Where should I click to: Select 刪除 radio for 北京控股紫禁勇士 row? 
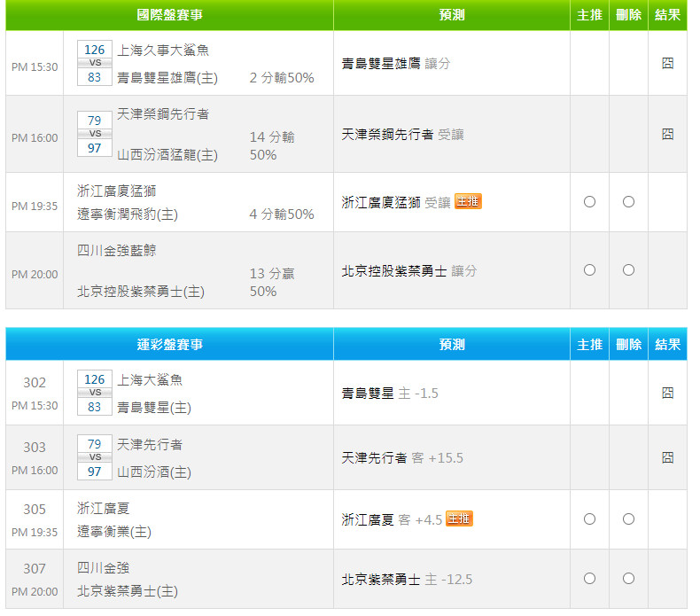(x=628, y=269)
